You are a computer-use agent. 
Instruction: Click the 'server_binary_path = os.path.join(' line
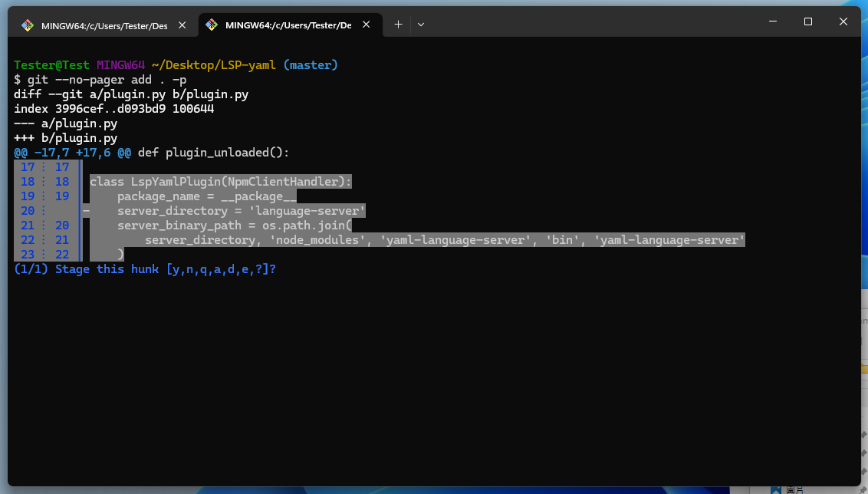(x=234, y=226)
